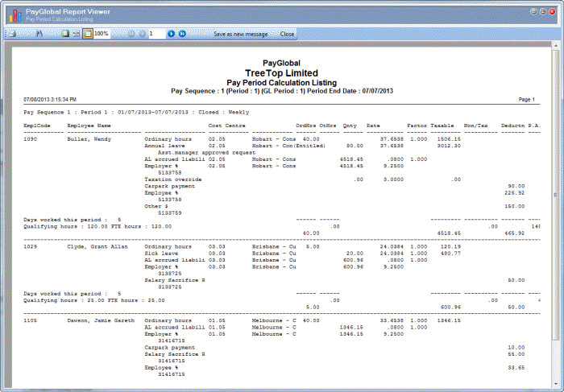Image resolution: width=564 pixels, height=392 pixels.
Task: Click taxable total 600.96 for Clyde
Action: click(x=450, y=307)
